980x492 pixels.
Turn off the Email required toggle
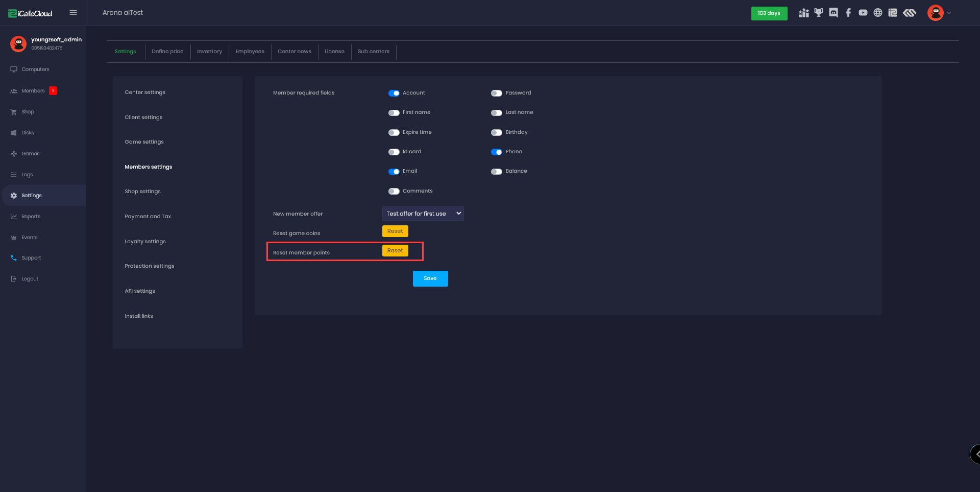click(x=394, y=172)
